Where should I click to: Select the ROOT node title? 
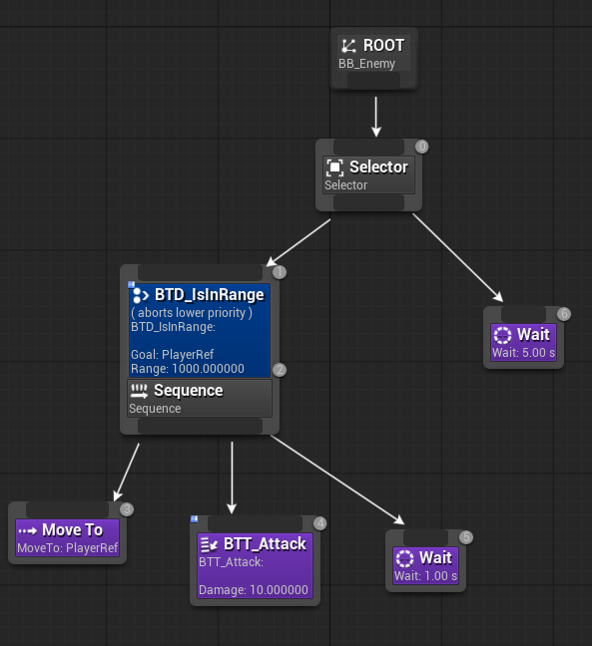pyautogui.click(x=384, y=45)
